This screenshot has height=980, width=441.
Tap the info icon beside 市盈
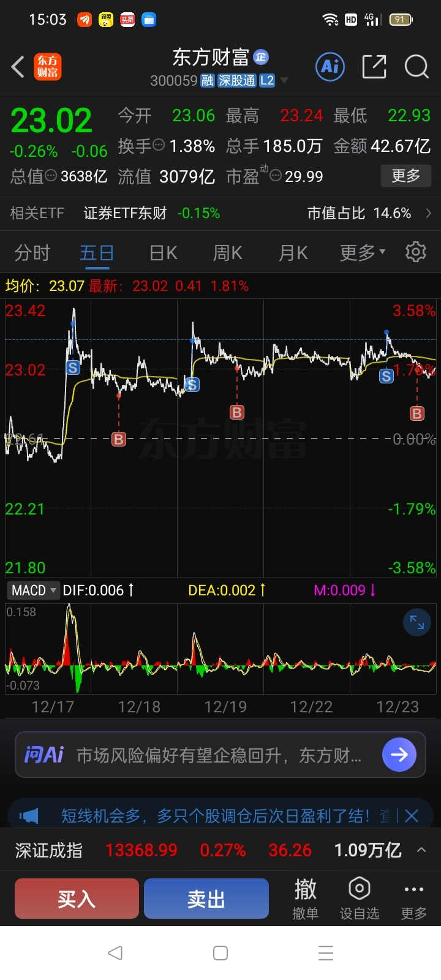276,176
